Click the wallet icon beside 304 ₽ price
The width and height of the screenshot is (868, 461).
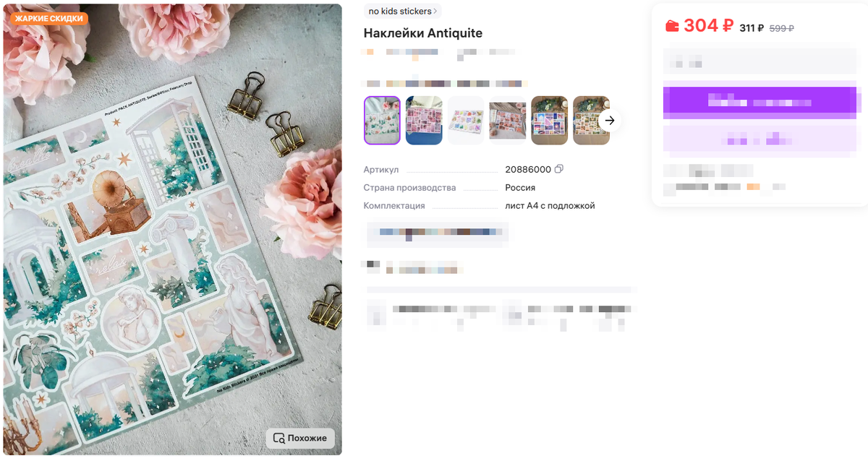click(x=672, y=26)
